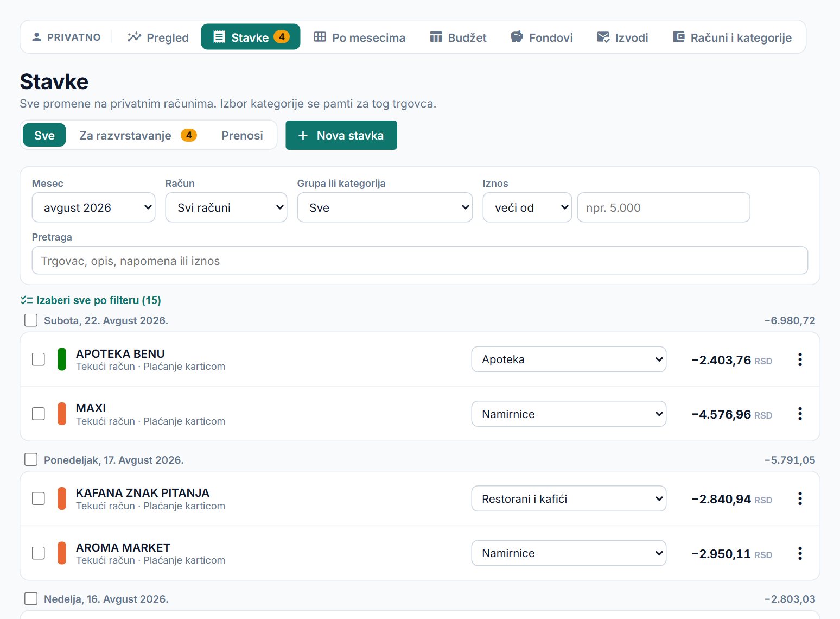Select all items for Ponedeljak, 17. Avgust
Screen dimensions: 840x619
click(x=31, y=459)
